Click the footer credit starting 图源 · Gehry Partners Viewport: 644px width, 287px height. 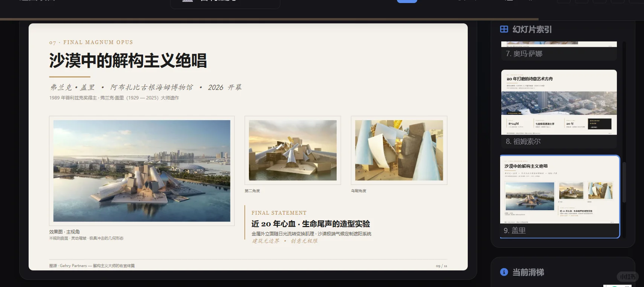92,266
